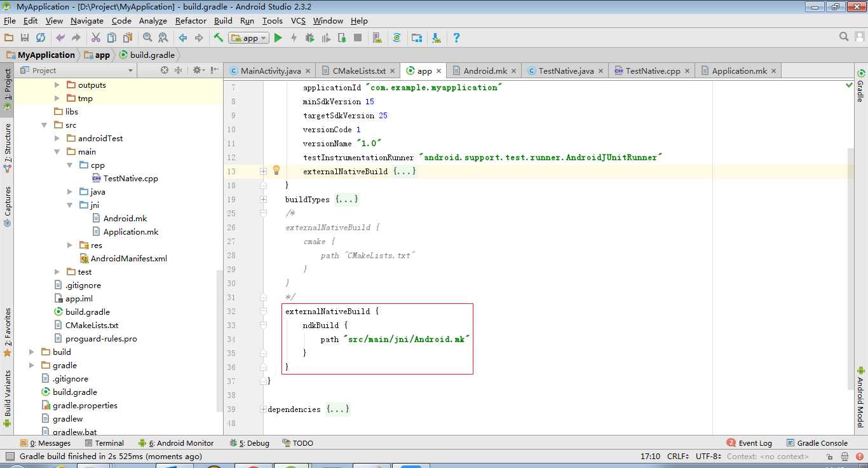Click the Collapse All icon in Project panel

(x=179, y=70)
